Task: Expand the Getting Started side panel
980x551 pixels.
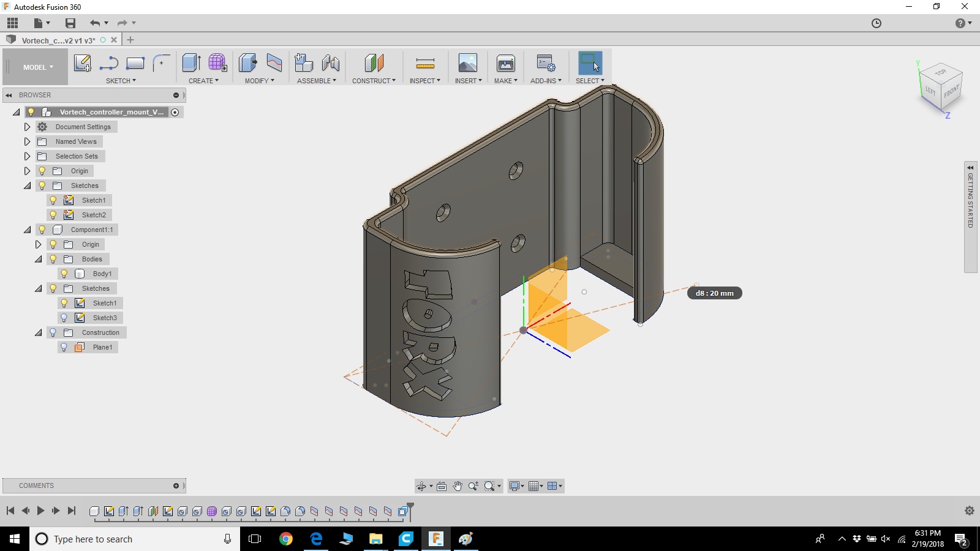Action: [x=970, y=217]
